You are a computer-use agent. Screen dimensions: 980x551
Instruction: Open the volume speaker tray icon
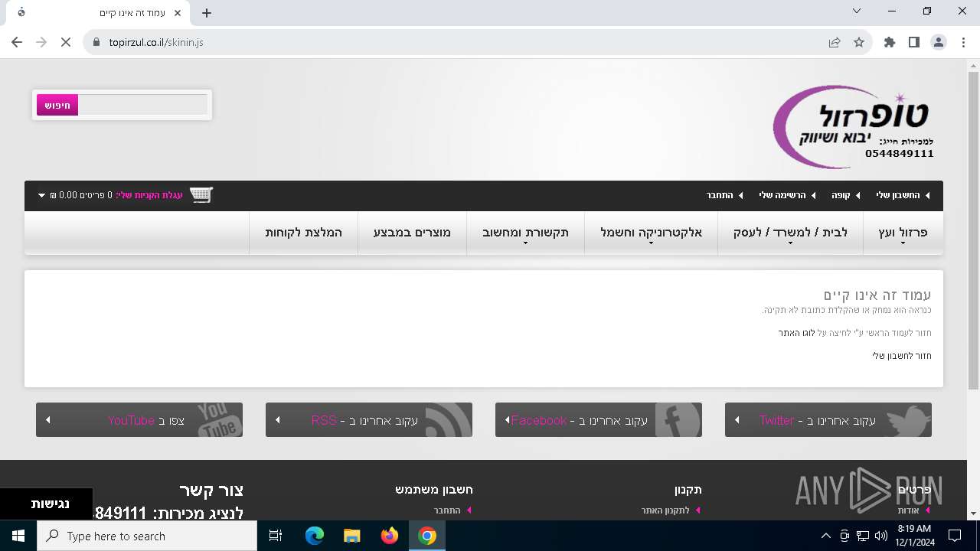pyautogui.click(x=880, y=536)
